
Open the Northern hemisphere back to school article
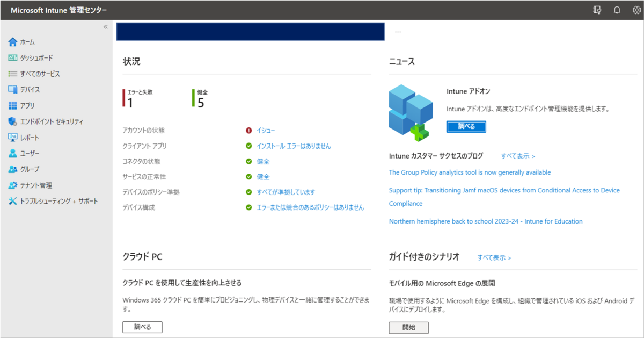click(486, 221)
